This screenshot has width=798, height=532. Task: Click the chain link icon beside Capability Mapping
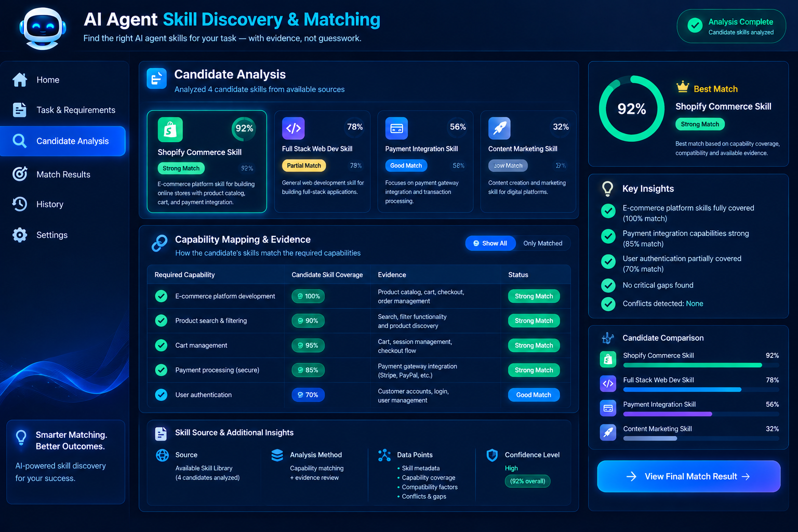[x=159, y=243]
